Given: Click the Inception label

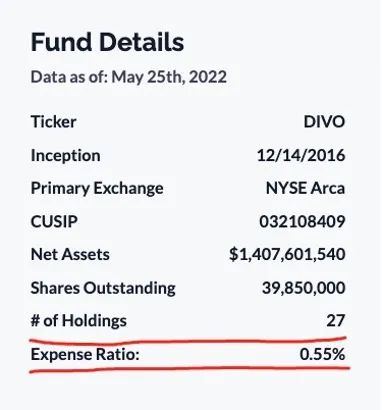Looking at the screenshot, I should point(65,155).
